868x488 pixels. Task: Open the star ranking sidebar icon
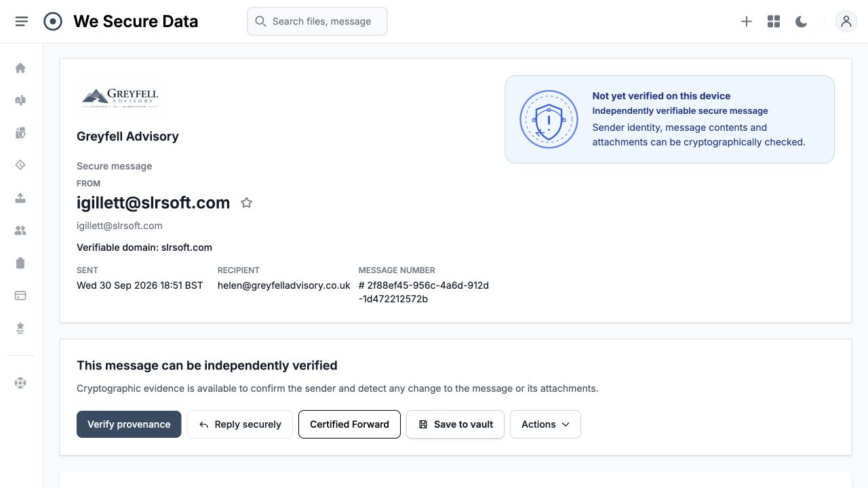pos(20,328)
